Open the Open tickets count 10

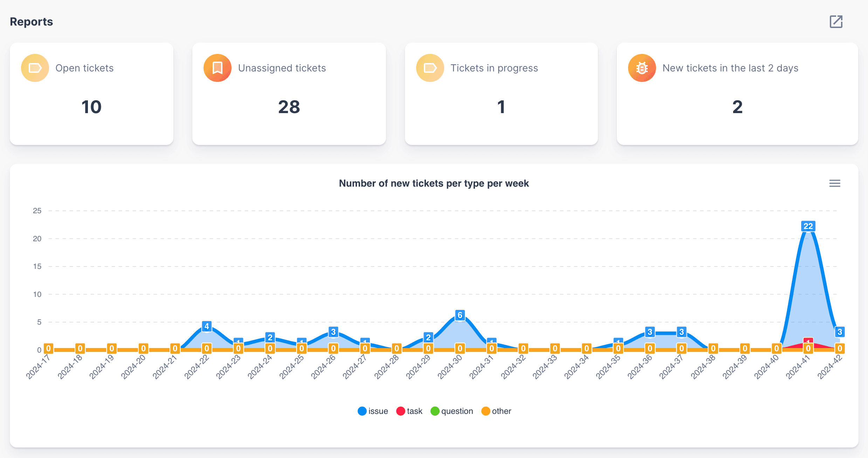click(91, 107)
